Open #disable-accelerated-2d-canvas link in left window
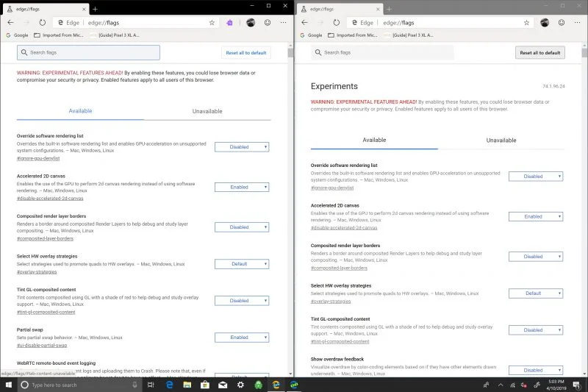588x392 pixels. 50,199
